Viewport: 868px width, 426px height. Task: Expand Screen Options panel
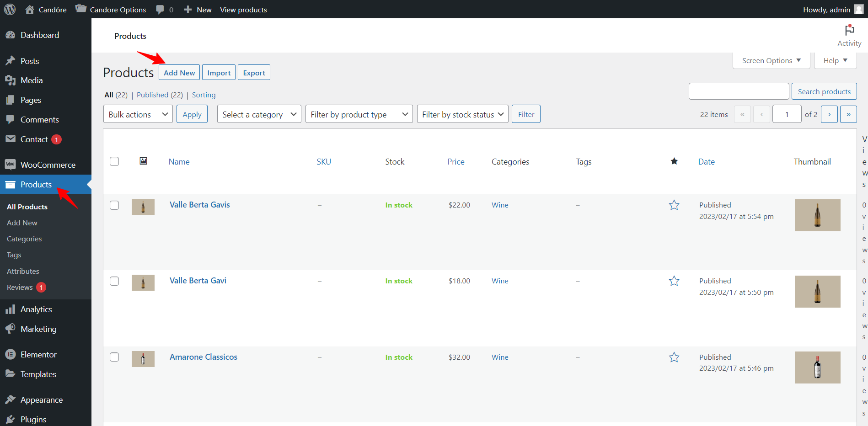[772, 61]
